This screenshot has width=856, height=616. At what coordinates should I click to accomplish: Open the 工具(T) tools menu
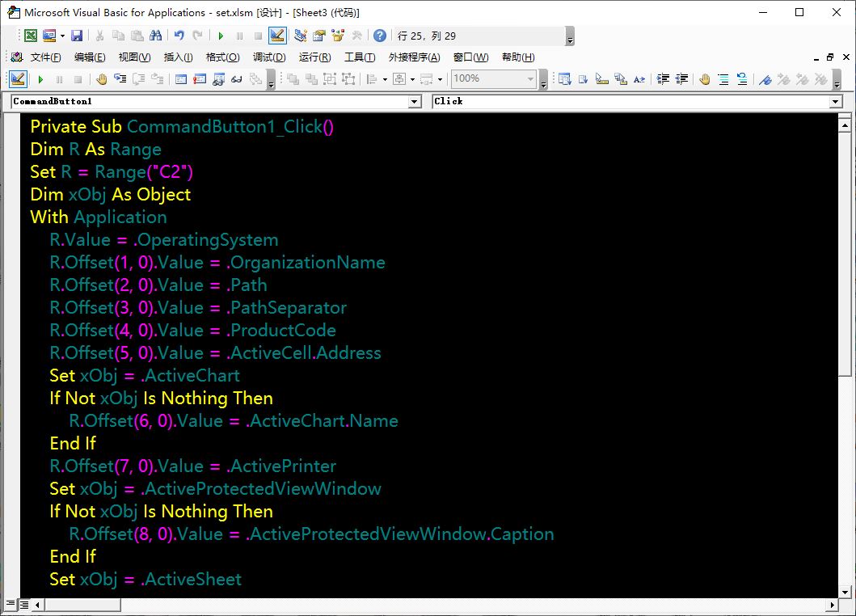[x=360, y=57]
